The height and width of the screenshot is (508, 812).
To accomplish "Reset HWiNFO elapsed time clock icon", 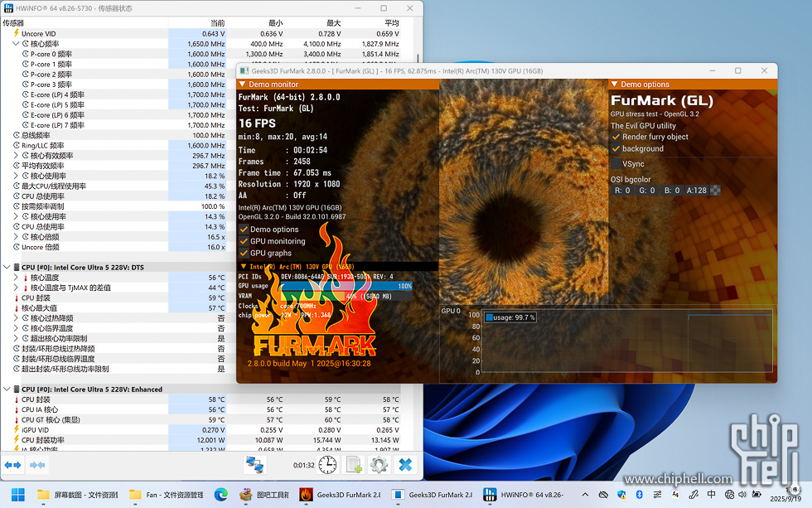I will [x=327, y=465].
